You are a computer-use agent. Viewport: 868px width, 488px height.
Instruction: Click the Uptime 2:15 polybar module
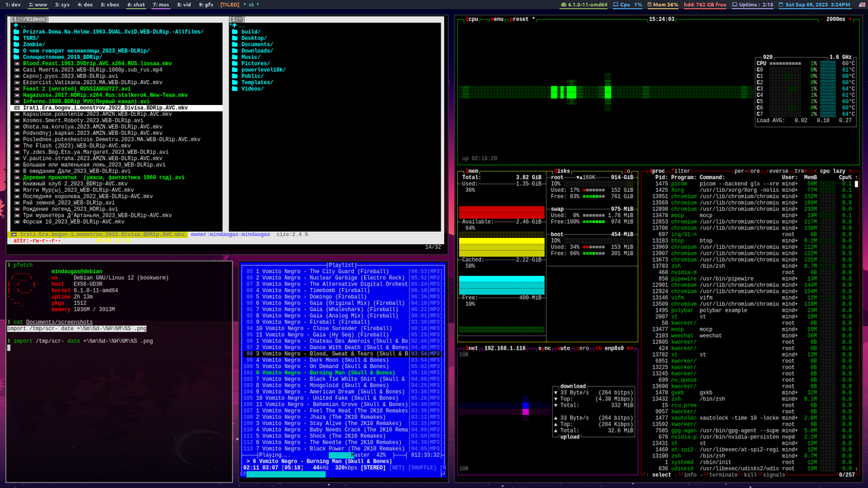click(753, 4)
